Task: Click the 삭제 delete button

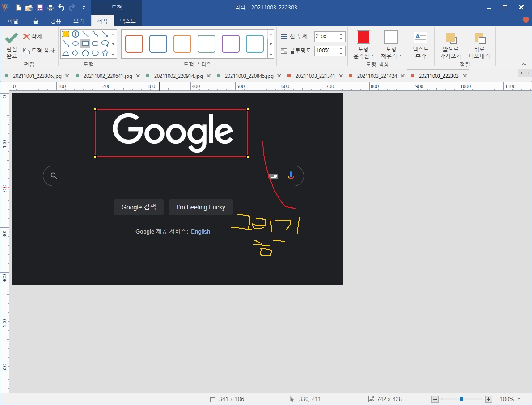Action: tap(32, 37)
